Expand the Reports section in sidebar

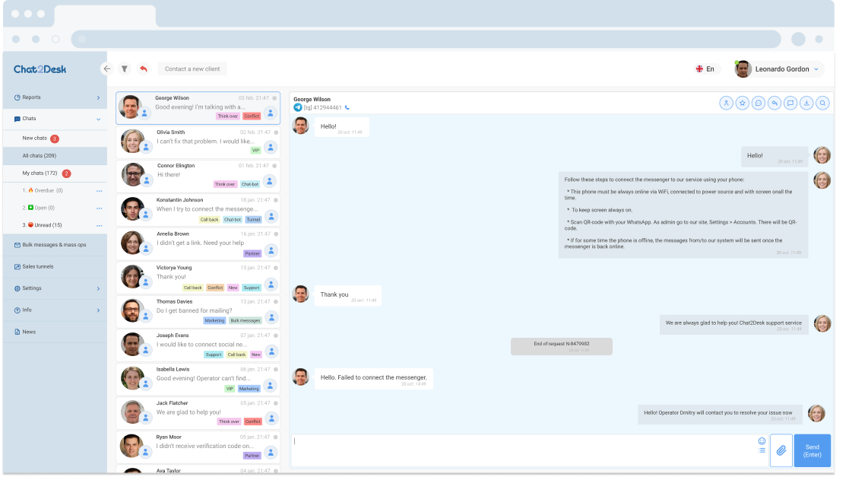coord(53,97)
